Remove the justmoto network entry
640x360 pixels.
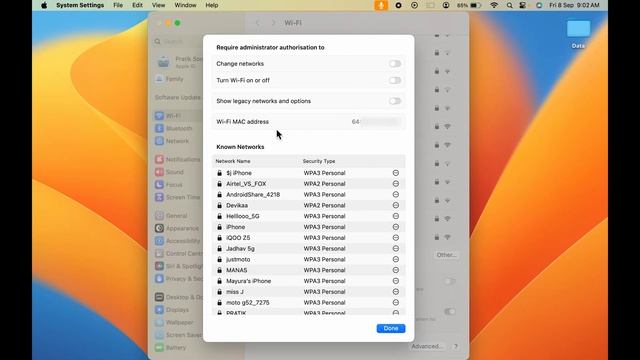tap(396, 259)
